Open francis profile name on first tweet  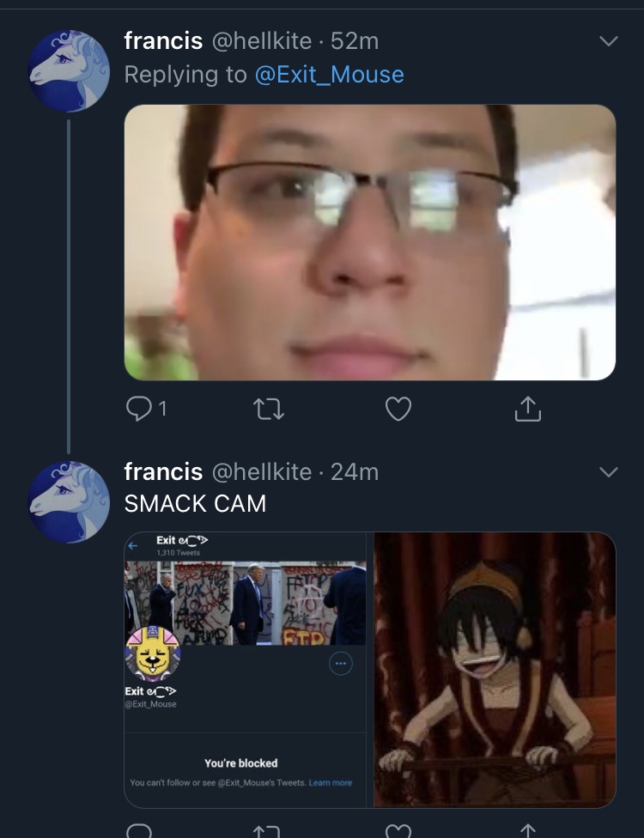163,40
